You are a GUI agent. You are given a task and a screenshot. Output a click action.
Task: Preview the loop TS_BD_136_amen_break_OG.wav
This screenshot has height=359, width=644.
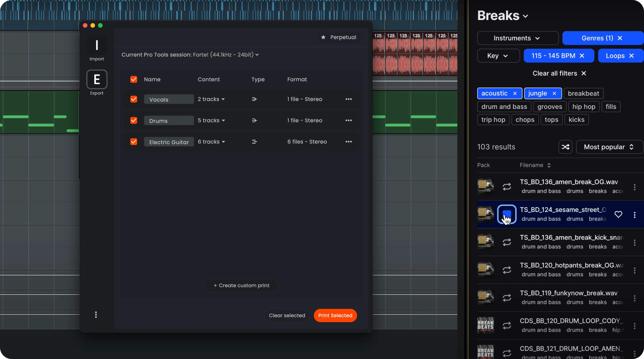click(507, 187)
